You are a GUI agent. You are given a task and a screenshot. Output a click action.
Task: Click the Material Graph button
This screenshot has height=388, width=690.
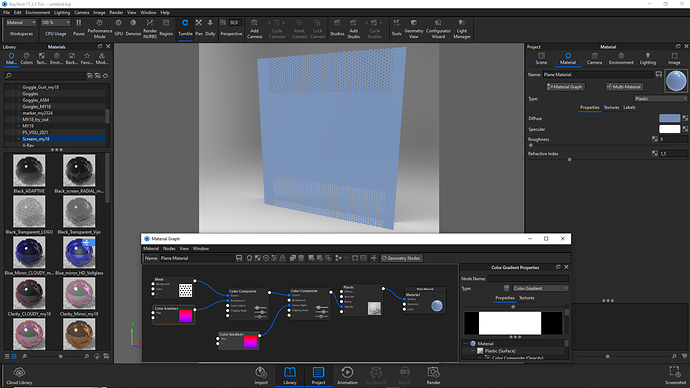click(565, 87)
